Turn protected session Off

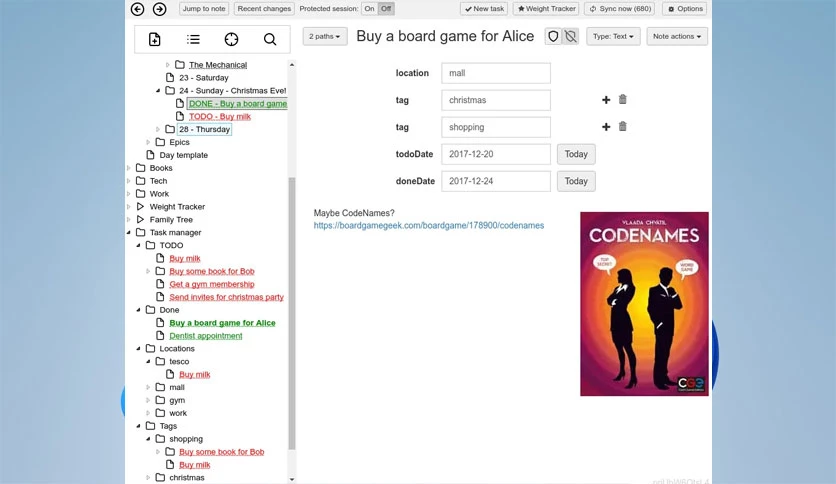(x=386, y=9)
